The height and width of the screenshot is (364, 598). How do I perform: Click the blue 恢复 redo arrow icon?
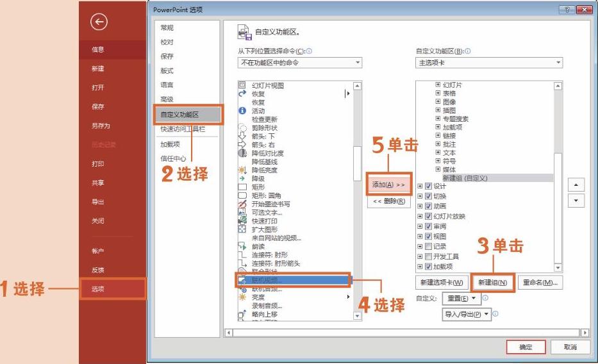242,94
